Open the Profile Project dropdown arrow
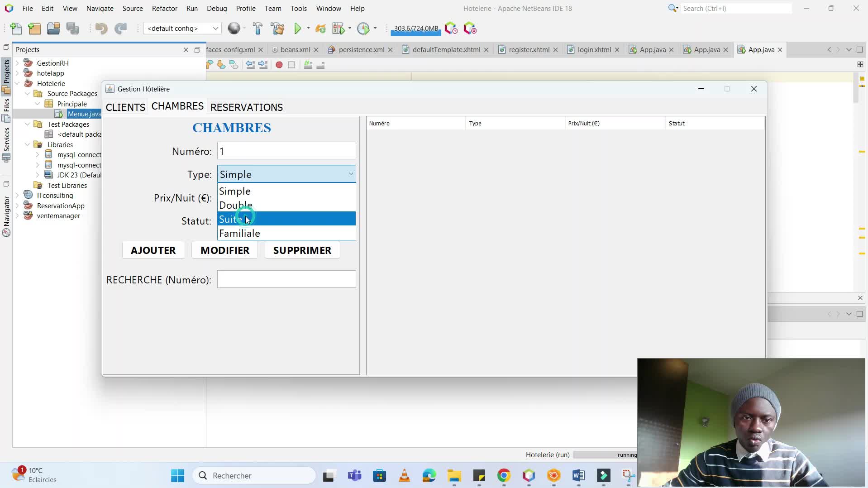The image size is (868, 488). pos(375,29)
